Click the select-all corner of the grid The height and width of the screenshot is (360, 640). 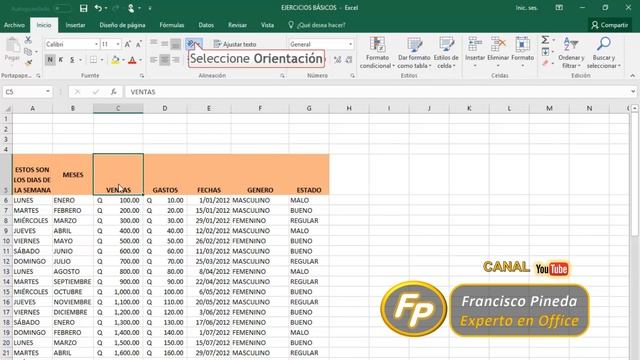point(7,109)
